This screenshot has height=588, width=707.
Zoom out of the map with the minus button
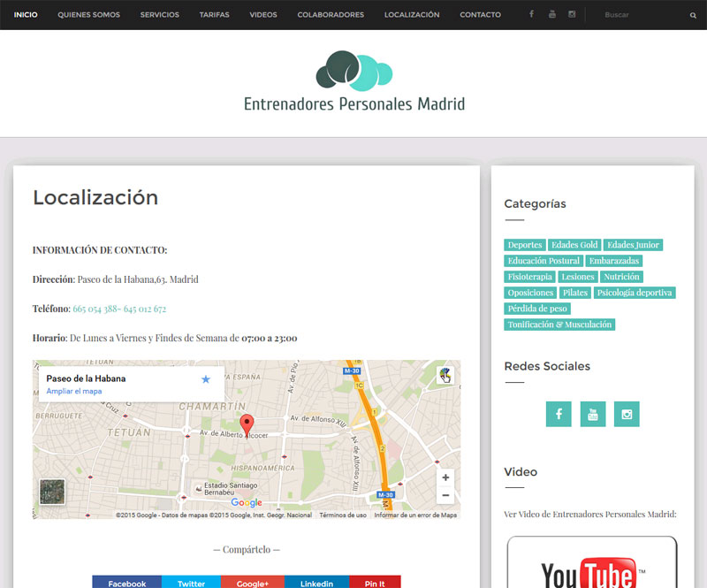pos(445,495)
